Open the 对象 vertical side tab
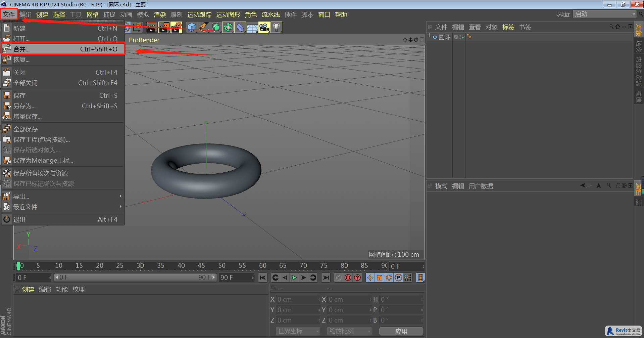This screenshot has height=338, width=644. tap(638, 30)
